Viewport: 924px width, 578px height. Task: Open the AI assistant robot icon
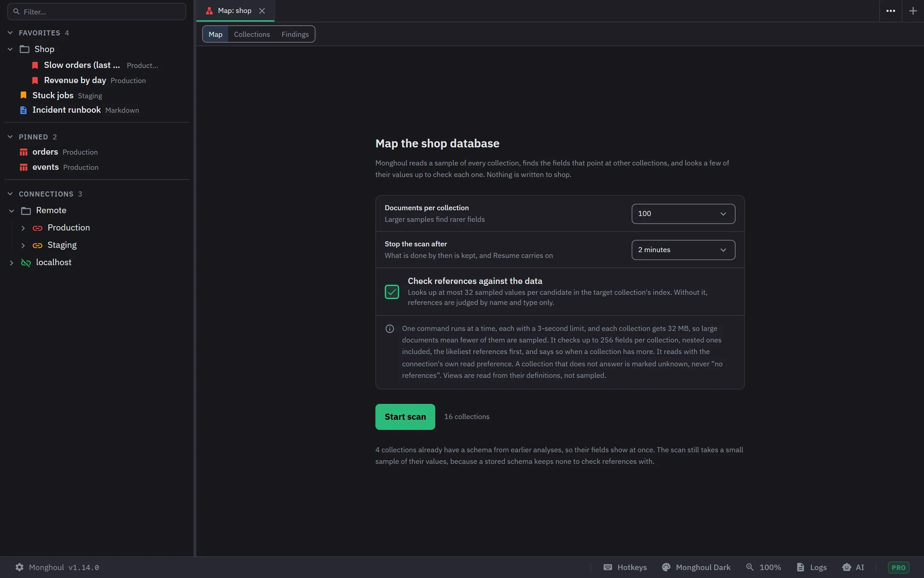pyautogui.click(x=846, y=567)
